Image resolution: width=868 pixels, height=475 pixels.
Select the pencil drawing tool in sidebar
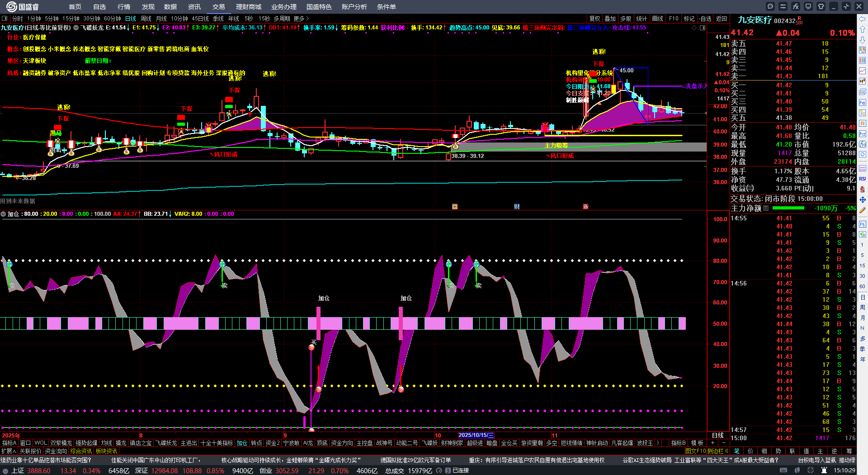(863, 210)
